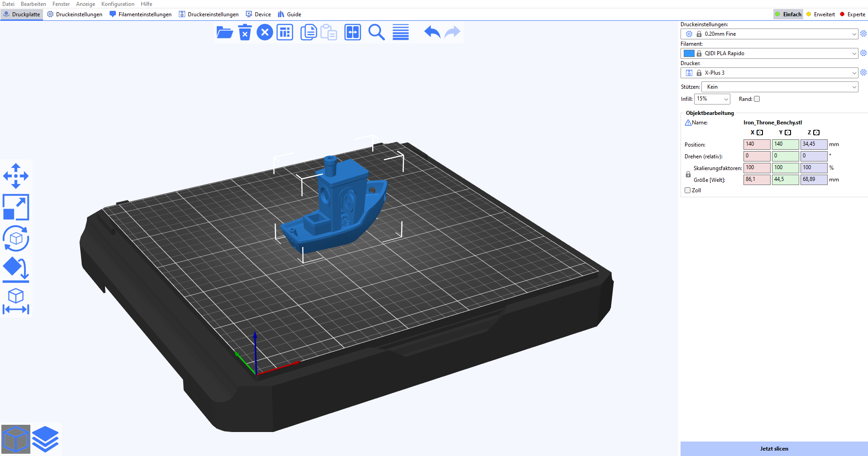The height and width of the screenshot is (456, 868).
Task: Click the Paste clipboard icon
Action: tap(329, 33)
